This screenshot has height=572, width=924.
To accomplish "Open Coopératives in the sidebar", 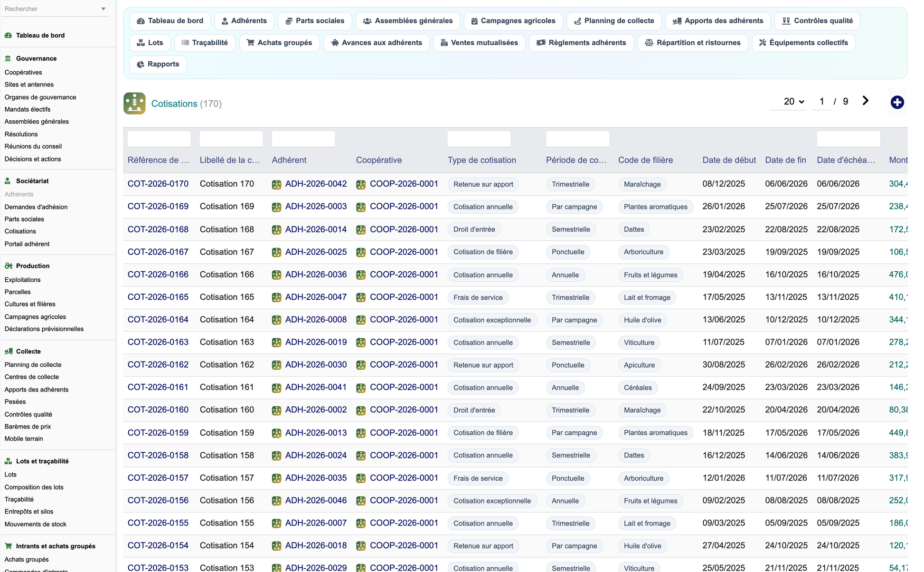I will 23,73.
